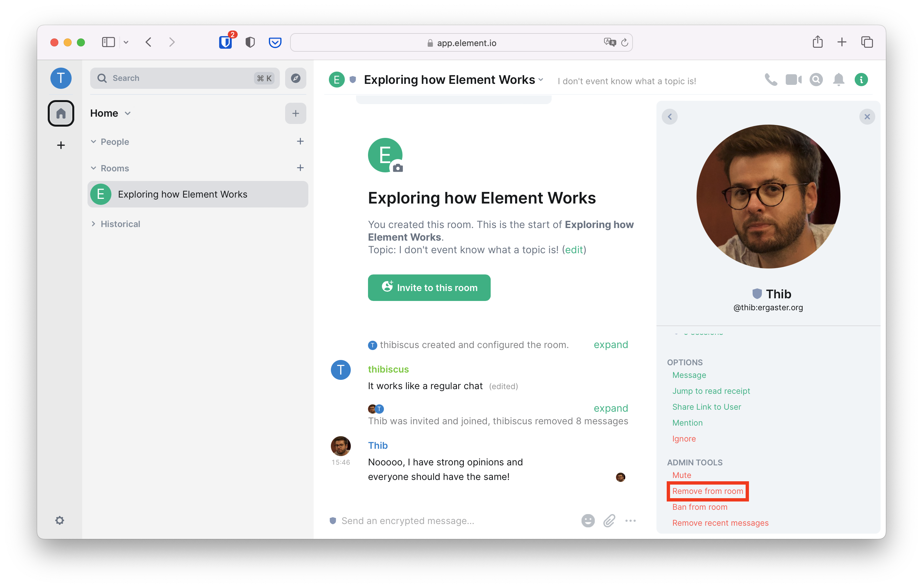
Task: Open Settings via the gear icon
Action: pos(60,520)
